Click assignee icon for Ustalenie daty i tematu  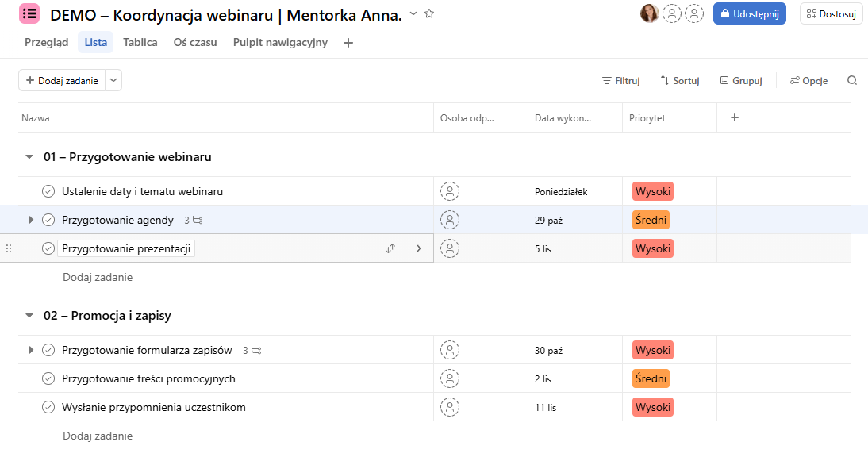450,191
